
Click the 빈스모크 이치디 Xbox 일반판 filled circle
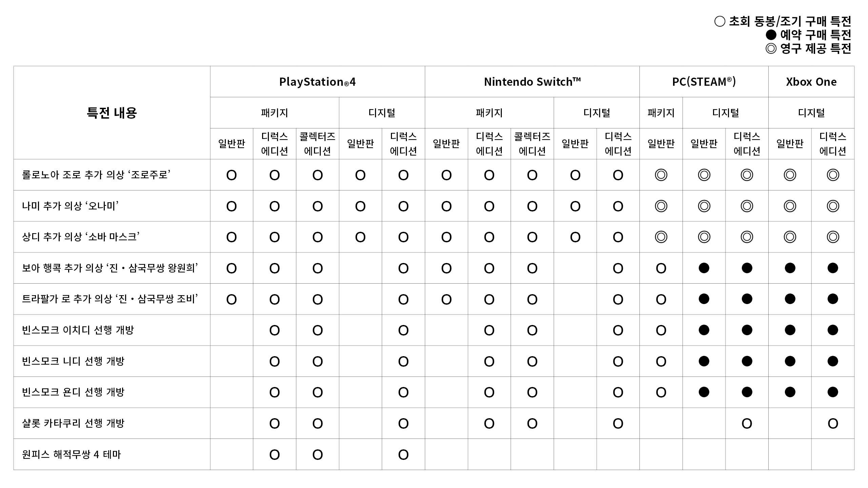(x=790, y=330)
